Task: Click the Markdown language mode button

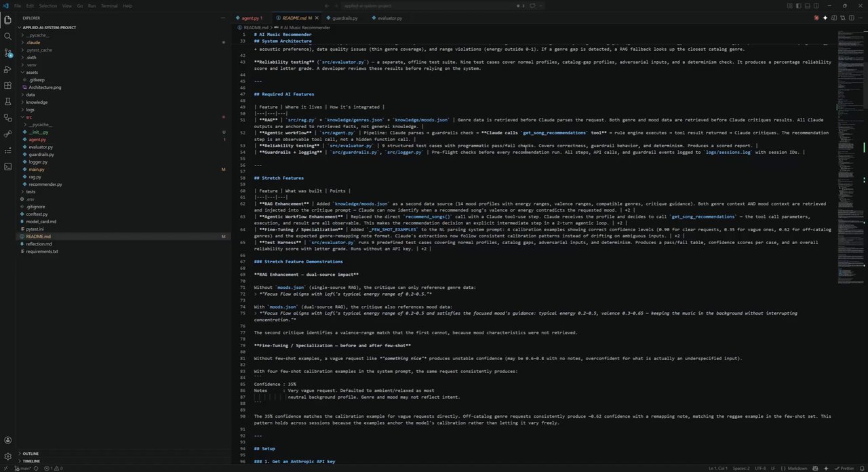Action: [797, 468]
